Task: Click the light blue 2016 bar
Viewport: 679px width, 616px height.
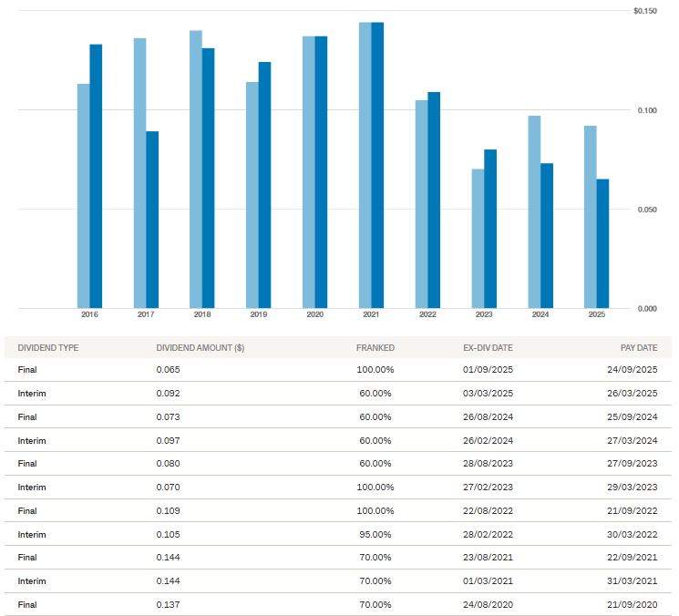Action: 83,195
